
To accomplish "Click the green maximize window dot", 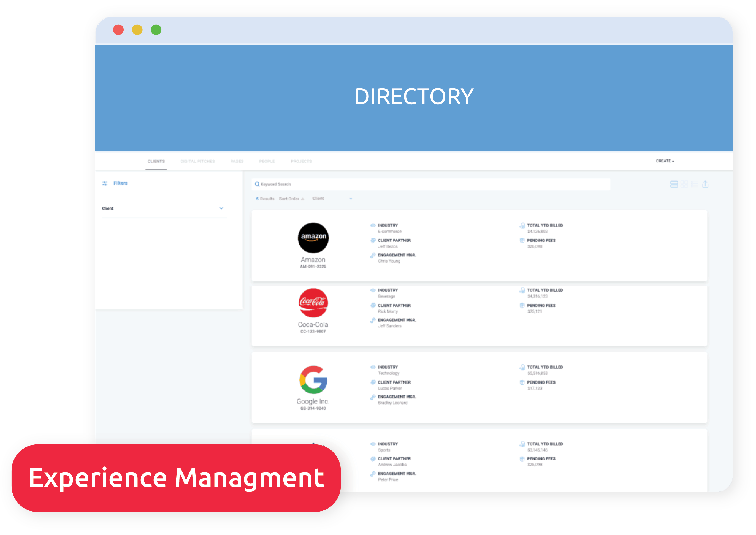I will coord(156,30).
